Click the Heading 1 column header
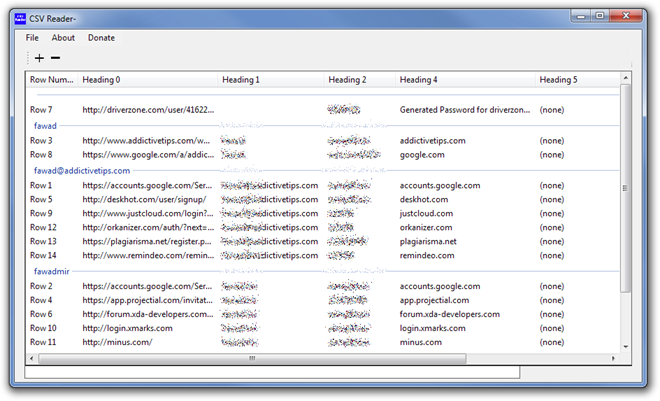Screen dimensions: 660x401 tap(271, 80)
